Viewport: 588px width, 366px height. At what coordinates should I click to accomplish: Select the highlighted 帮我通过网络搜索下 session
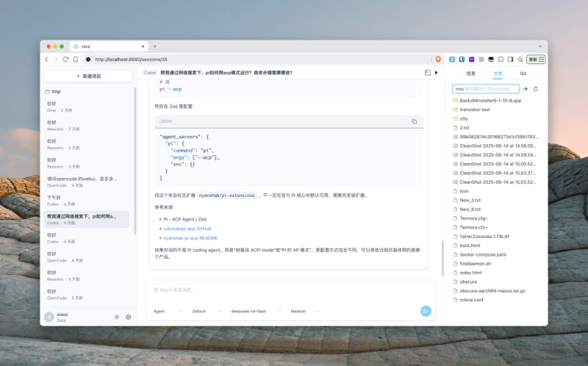tap(87, 219)
